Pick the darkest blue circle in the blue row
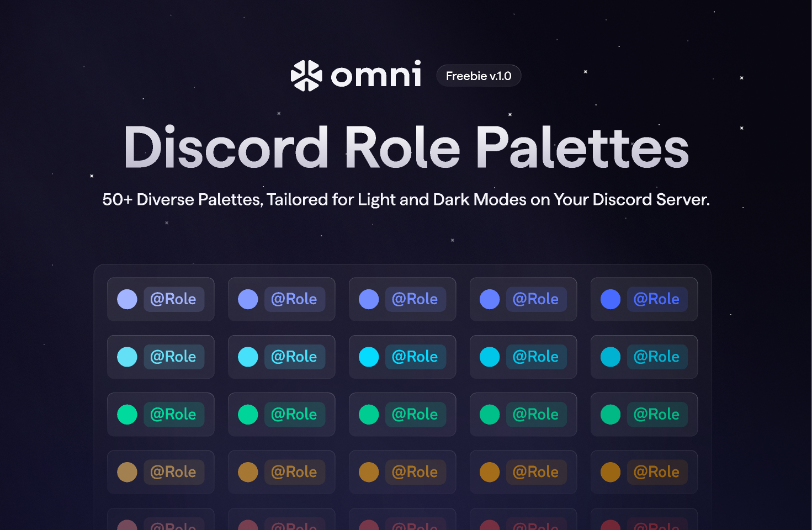 pyautogui.click(x=611, y=299)
